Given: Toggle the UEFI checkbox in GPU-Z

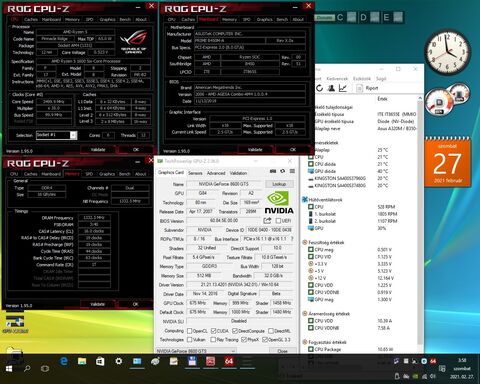Looking at the screenshot, I should coord(278,221).
